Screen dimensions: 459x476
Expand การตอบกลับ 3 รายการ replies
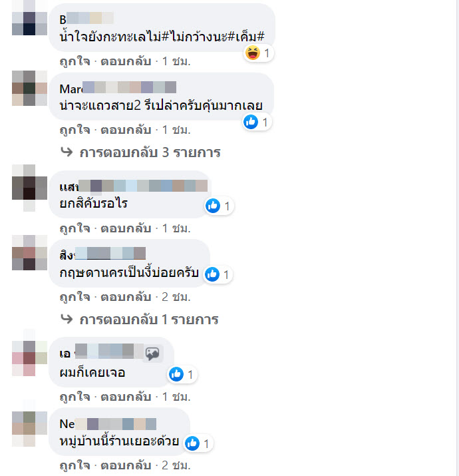(x=150, y=152)
